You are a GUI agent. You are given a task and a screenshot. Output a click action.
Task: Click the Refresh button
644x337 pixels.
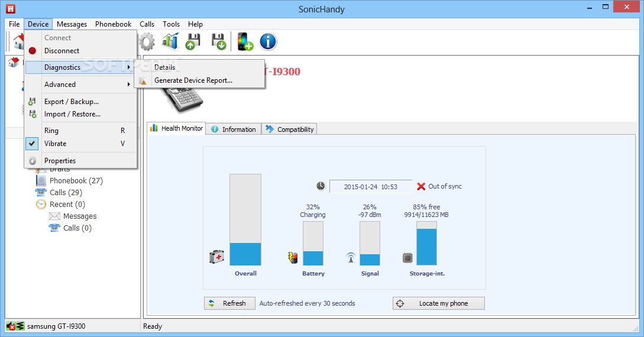(229, 303)
